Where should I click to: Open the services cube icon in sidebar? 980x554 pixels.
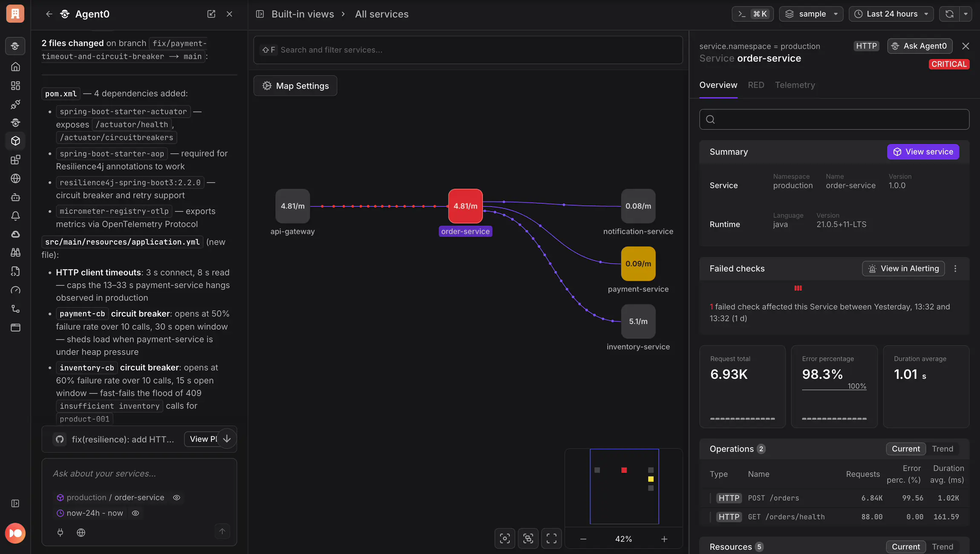click(15, 141)
